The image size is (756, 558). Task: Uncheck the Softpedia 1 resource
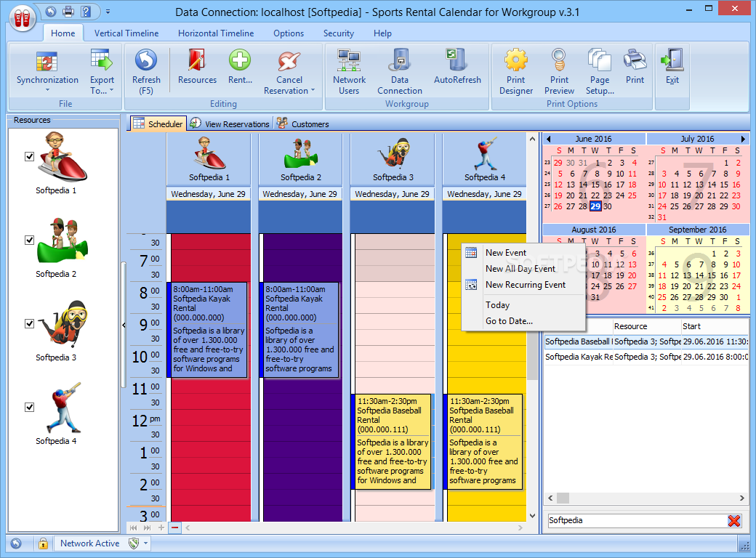click(29, 157)
